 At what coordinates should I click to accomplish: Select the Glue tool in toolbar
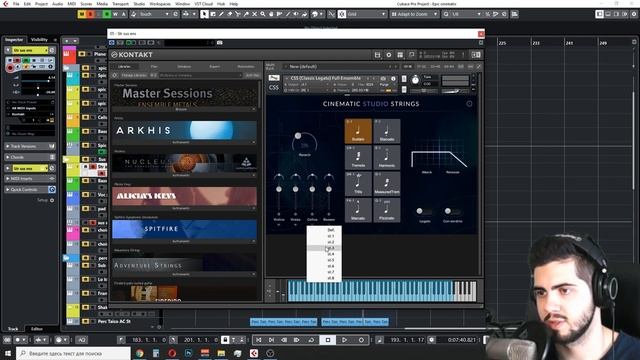point(246,14)
